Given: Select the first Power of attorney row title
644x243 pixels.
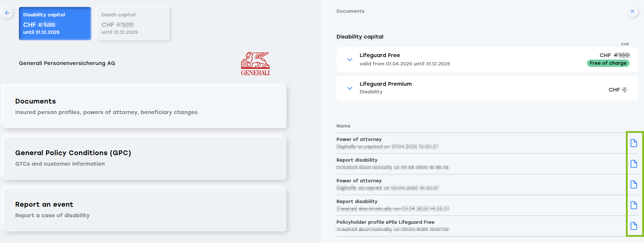Looking at the screenshot, I should 359,139.
